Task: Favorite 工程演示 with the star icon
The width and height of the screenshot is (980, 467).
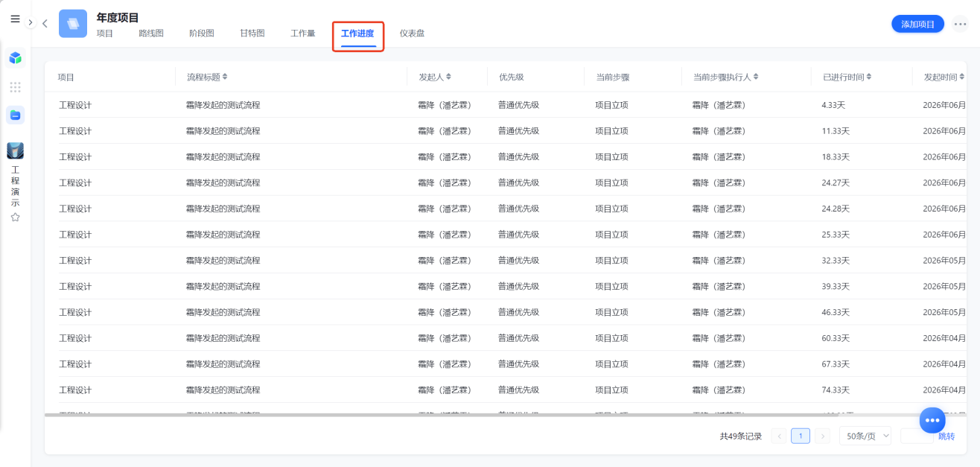Action: pos(15,217)
